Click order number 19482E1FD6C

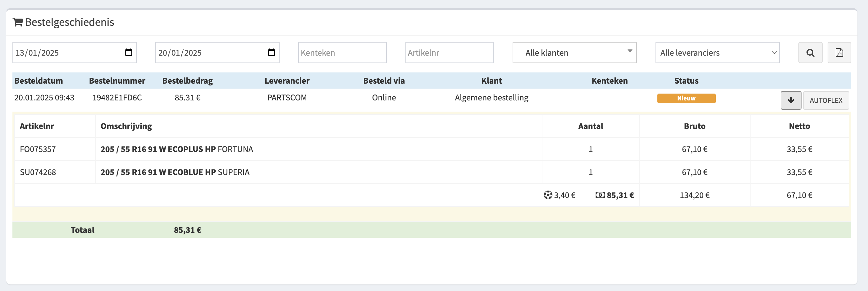[x=117, y=98]
